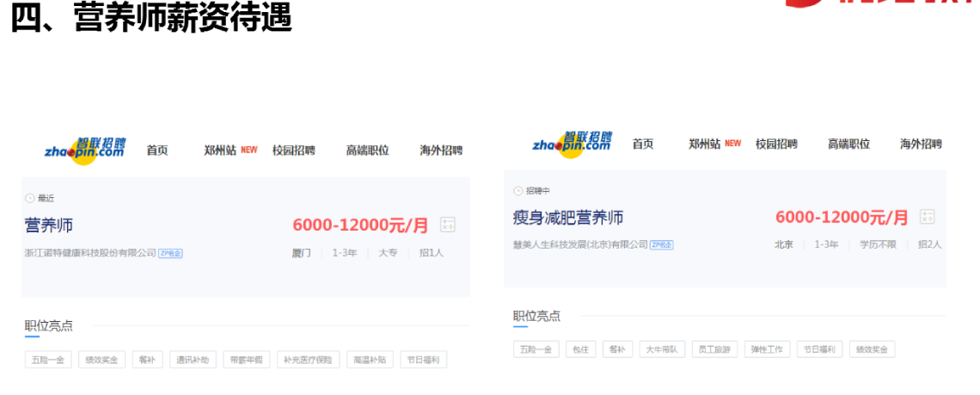The height and width of the screenshot is (395, 980).
Task: Click the education requirement 大专
Action: (x=388, y=254)
